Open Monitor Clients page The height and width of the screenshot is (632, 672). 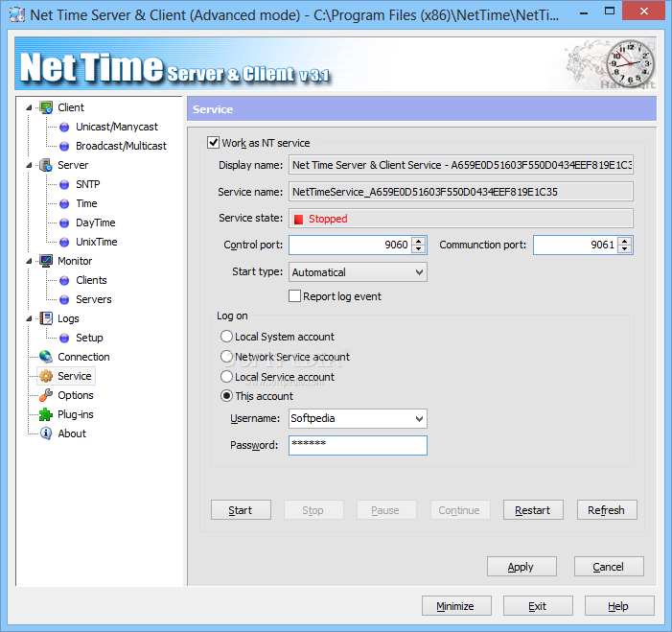(x=91, y=280)
